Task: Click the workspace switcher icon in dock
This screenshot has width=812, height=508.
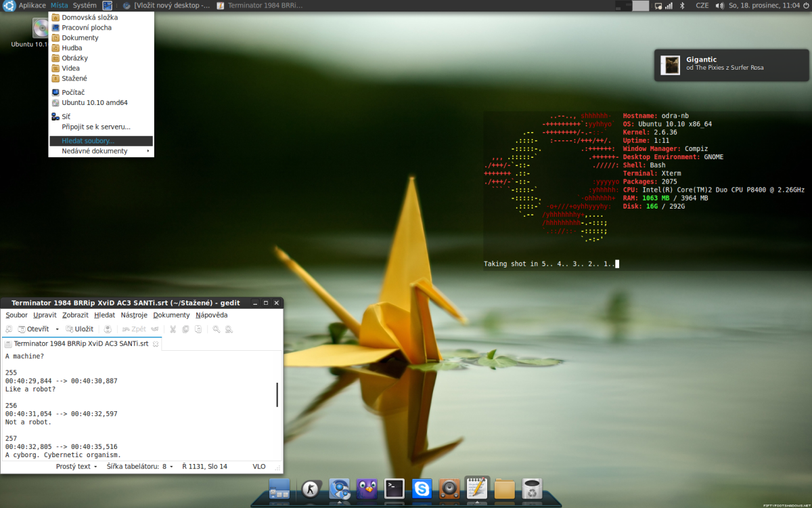Action: click(x=279, y=488)
